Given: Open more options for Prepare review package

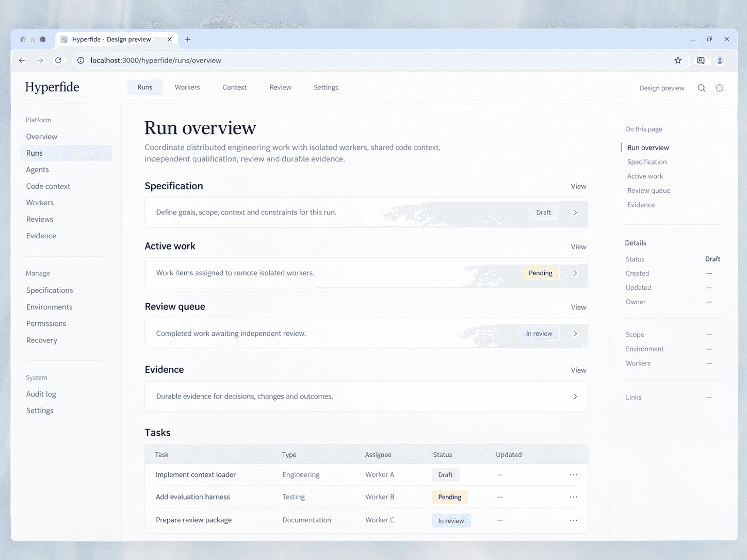Looking at the screenshot, I should [574, 520].
